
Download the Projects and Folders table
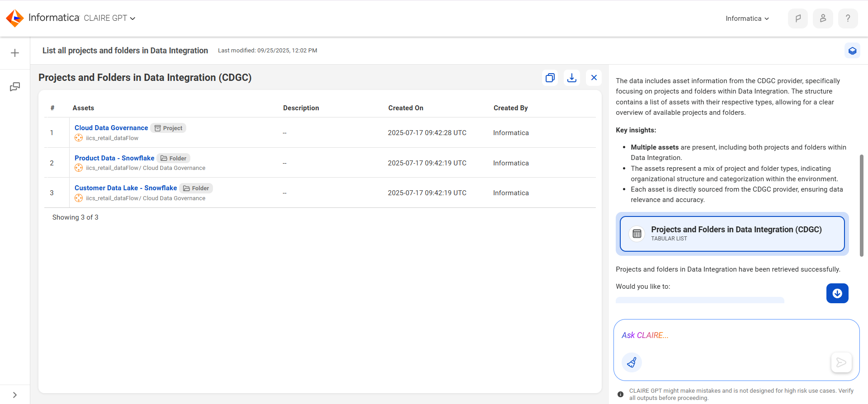click(572, 78)
